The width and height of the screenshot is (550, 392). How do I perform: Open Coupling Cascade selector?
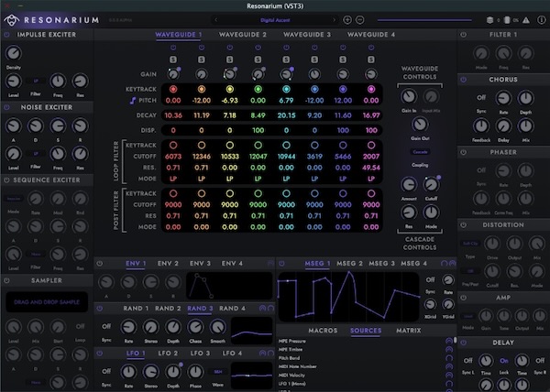pyautogui.click(x=420, y=152)
